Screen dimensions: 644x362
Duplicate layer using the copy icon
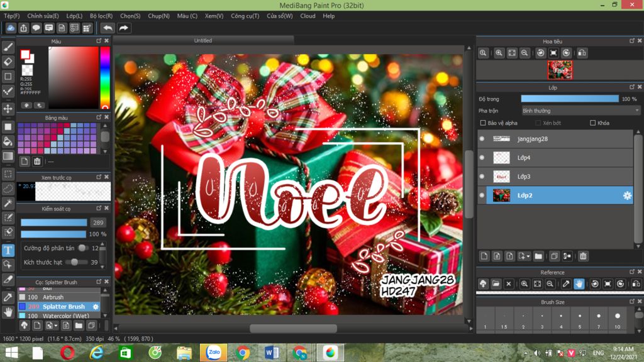(x=554, y=256)
